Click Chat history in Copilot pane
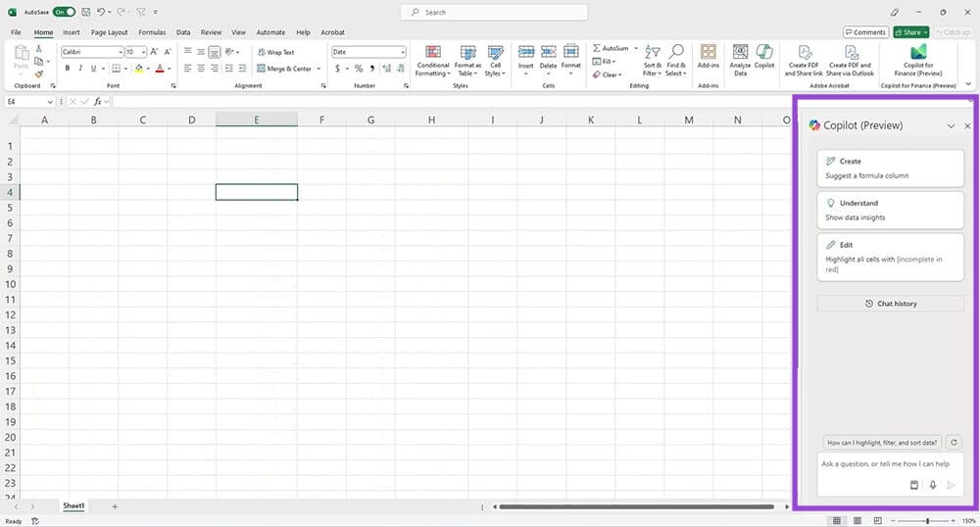The image size is (980, 527). [x=891, y=304]
